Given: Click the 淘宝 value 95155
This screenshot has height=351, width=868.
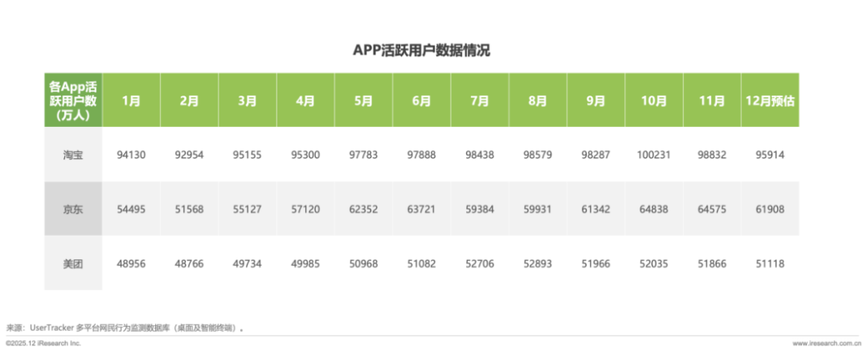Looking at the screenshot, I should click(x=248, y=155).
